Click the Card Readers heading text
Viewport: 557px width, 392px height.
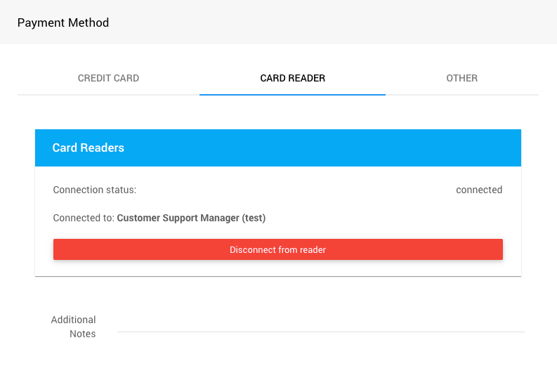point(88,148)
